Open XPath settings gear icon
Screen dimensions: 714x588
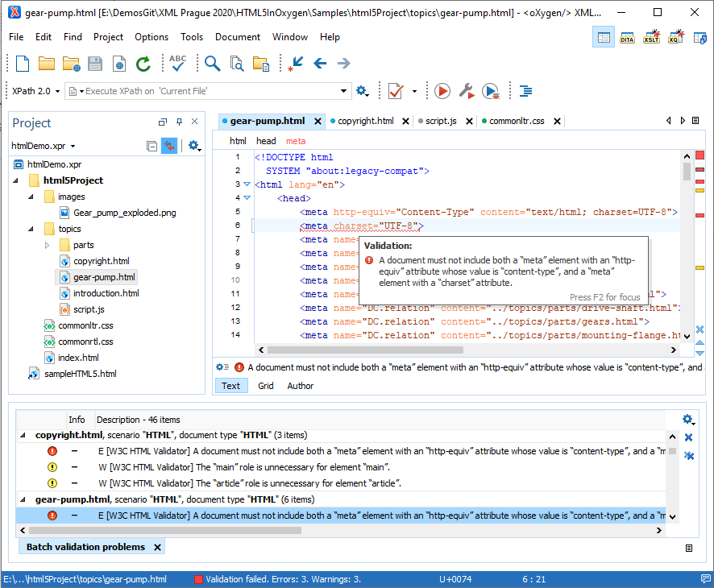[x=362, y=91]
